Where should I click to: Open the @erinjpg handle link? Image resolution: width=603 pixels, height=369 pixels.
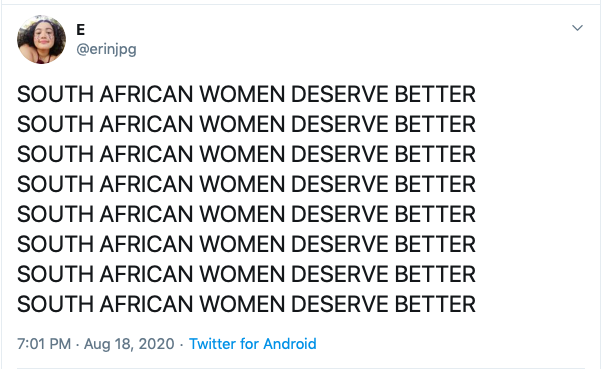point(106,49)
